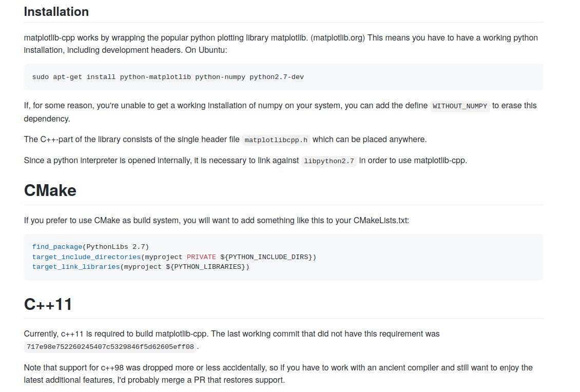The width and height of the screenshot is (580, 392).
Task: Click find_package in the CMake snippet
Action: (x=57, y=246)
